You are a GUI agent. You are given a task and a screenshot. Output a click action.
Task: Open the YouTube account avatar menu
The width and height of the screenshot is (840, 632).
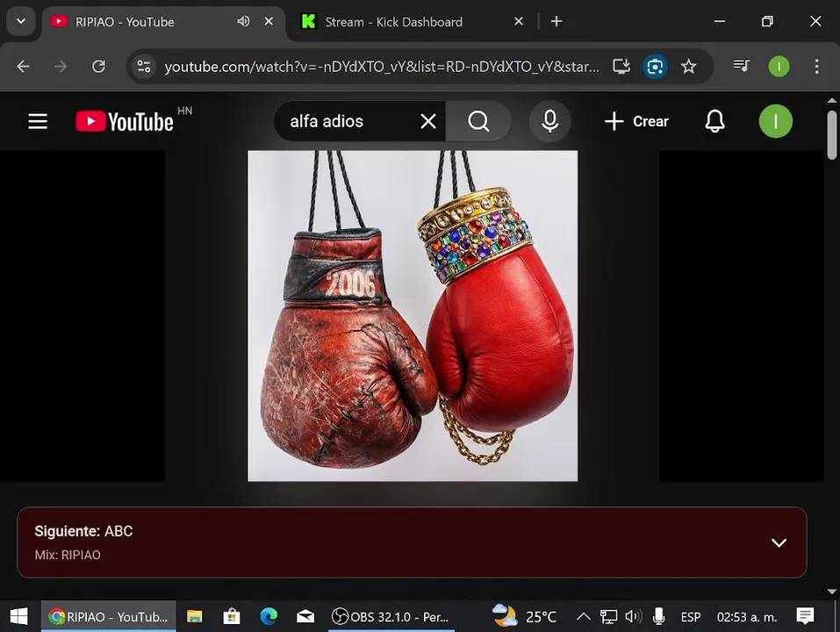[775, 122]
